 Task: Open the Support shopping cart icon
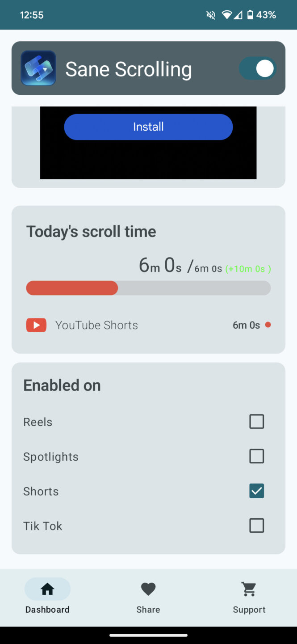point(249,589)
